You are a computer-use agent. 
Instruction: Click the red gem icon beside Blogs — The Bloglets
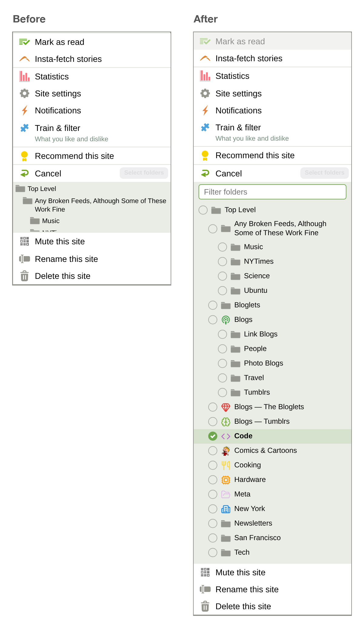[x=226, y=407]
